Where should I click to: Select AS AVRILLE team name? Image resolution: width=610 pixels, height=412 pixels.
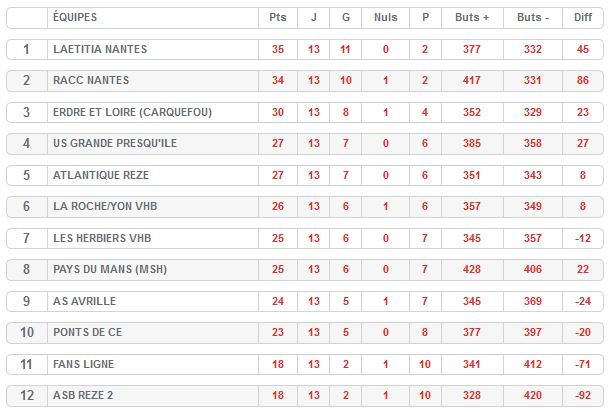point(86,301)
